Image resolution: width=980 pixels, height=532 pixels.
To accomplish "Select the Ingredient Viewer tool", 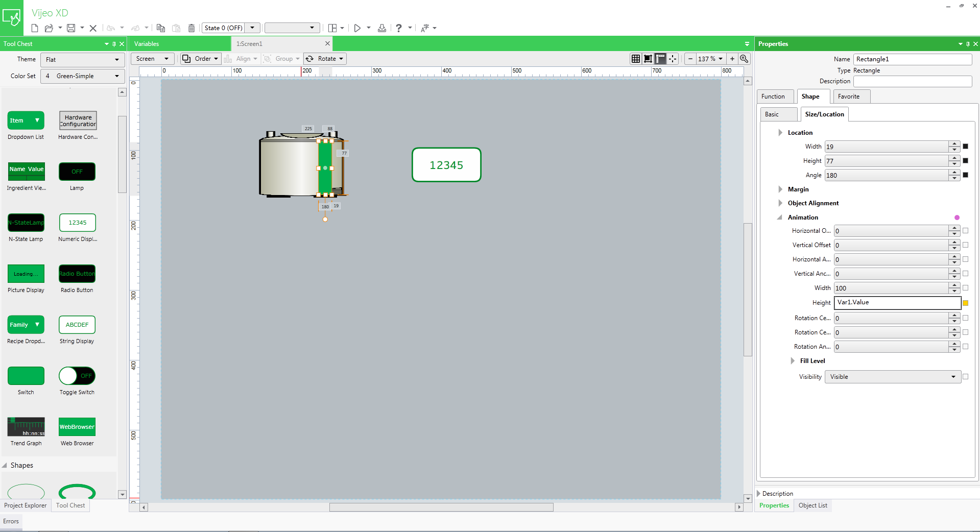I will click(x=27, y=177).
